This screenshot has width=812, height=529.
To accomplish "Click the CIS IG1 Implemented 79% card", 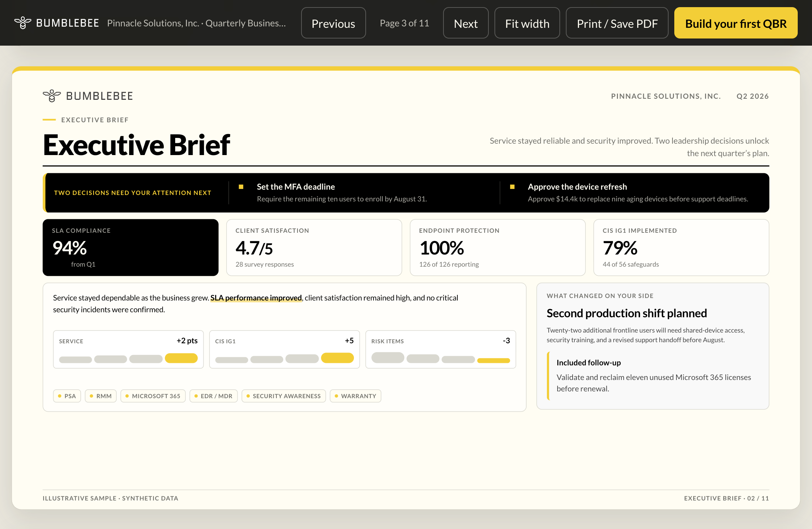I will pyautogui.click(x=681, y=247).
